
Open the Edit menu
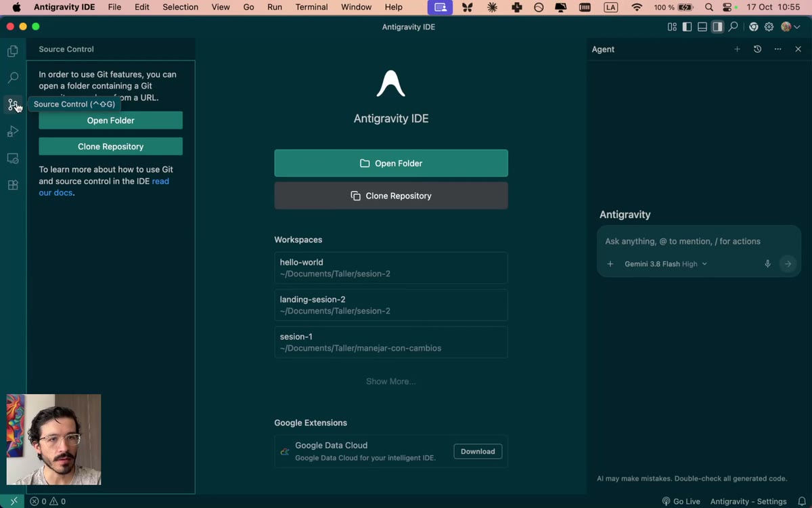(141, 7)
